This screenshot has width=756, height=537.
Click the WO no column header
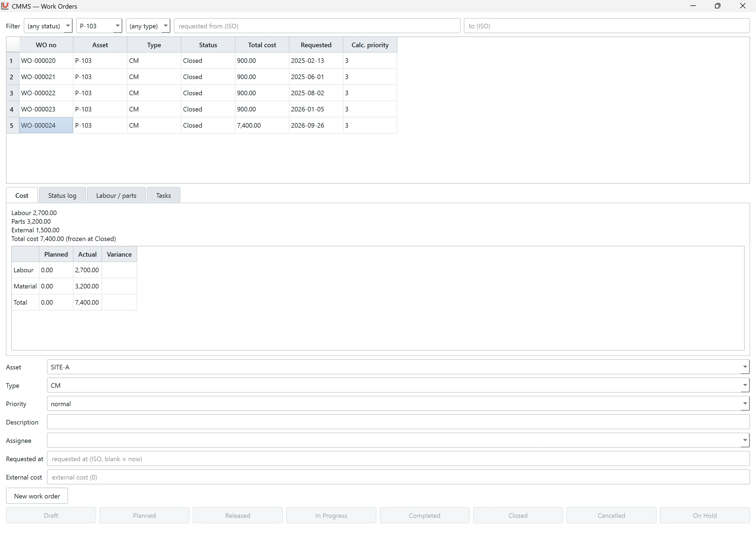pos(46,45)
